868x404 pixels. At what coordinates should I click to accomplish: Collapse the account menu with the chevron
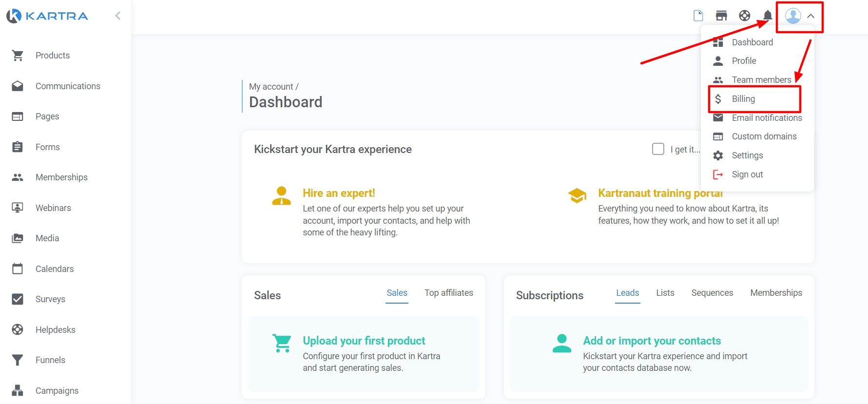click(x=811, y=16)
